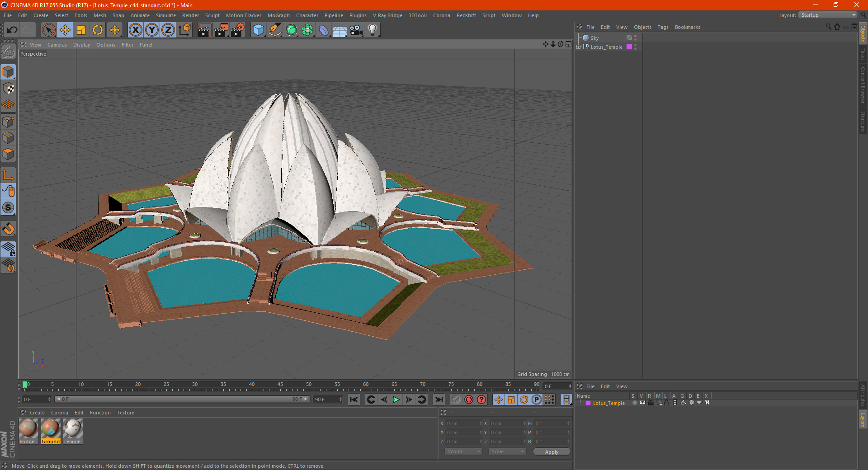Toggle the Z axis lock
This screenshot has height=470, width=868.
[168, 30]
